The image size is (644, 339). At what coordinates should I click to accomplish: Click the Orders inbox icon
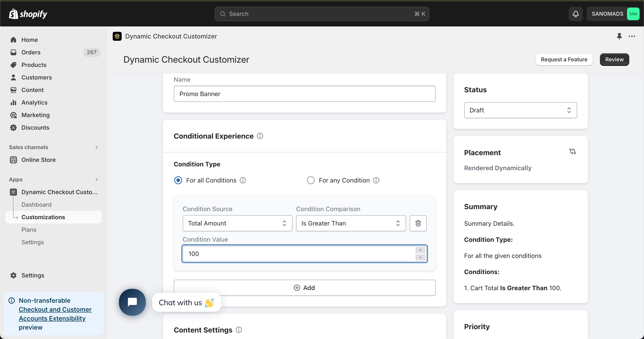[x=13, y=52]
